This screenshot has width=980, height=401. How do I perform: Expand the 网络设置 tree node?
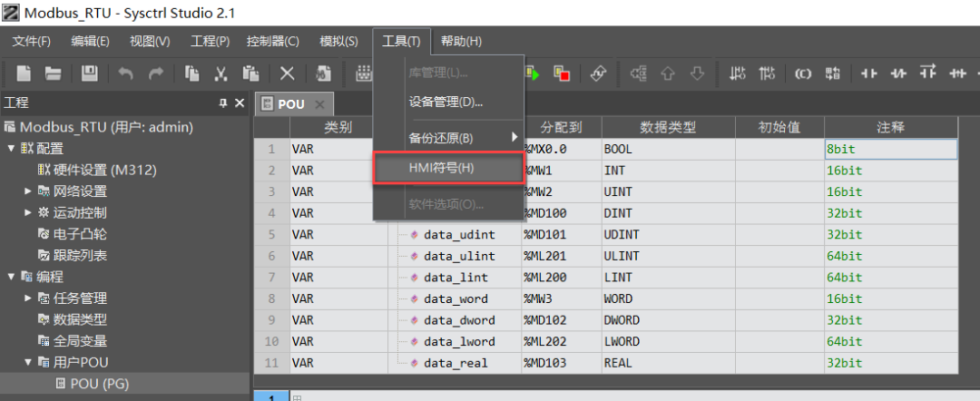[x=27, y=191]
